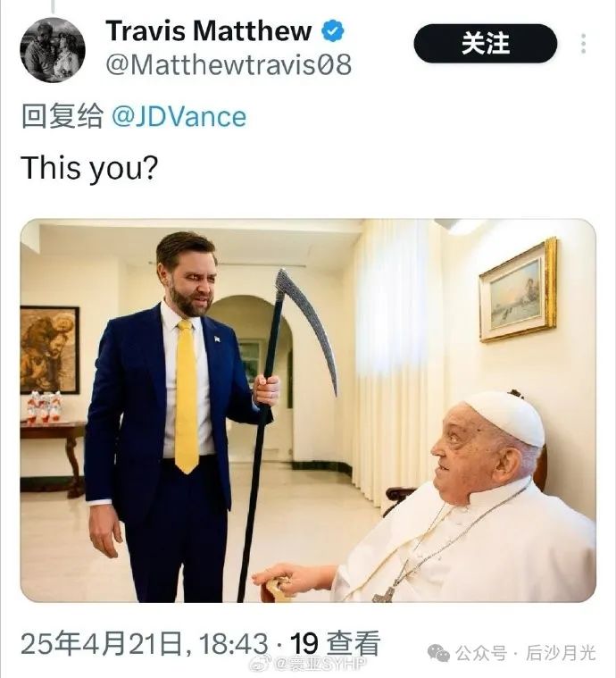Click the 关注 follow button
616x678 pixels.
click(x=485, y=43)
